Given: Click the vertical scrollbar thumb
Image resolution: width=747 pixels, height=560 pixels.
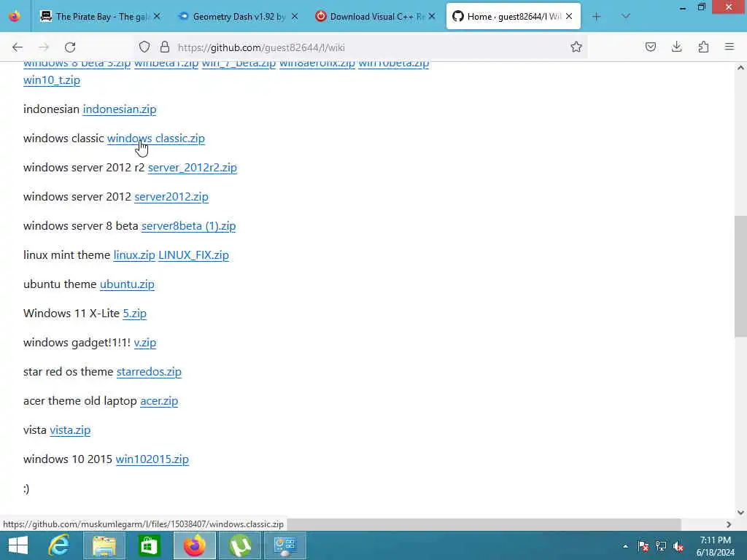Looking at the screenshot, I should [x=740, y=276].
